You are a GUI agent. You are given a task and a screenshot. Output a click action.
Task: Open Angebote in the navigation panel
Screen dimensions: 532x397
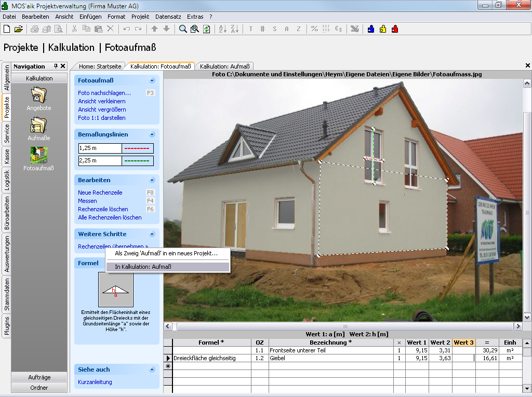(39, 99)
